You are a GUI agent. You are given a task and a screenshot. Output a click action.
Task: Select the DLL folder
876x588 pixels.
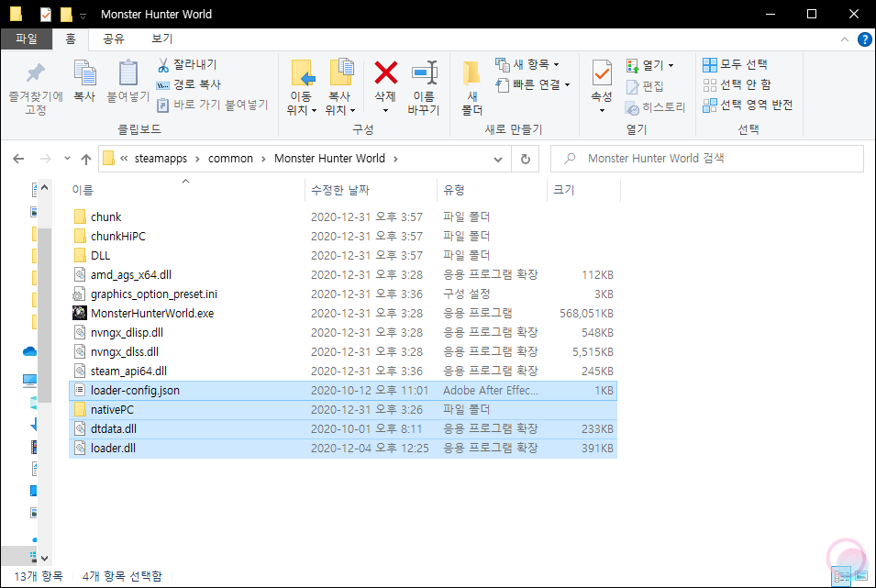(343, 255)
